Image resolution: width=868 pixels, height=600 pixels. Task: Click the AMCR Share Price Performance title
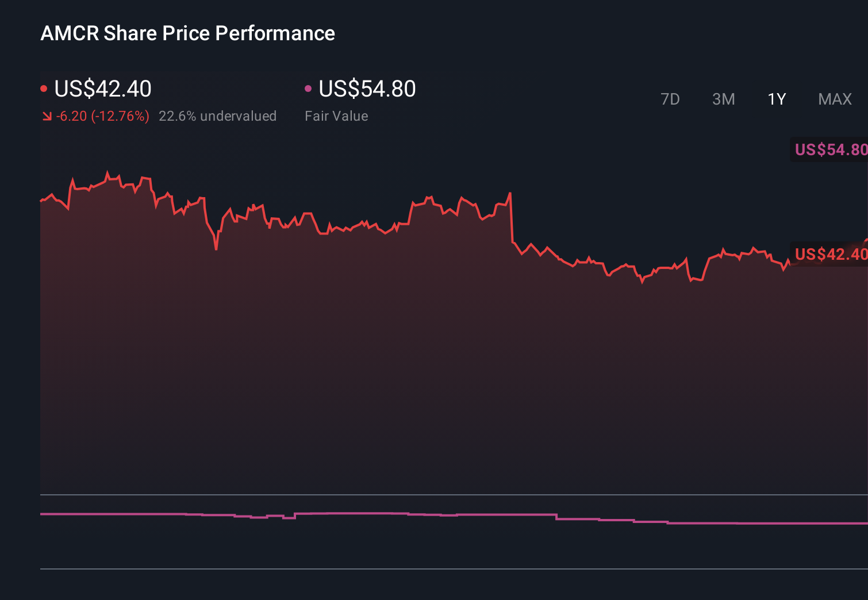point(187,33)
